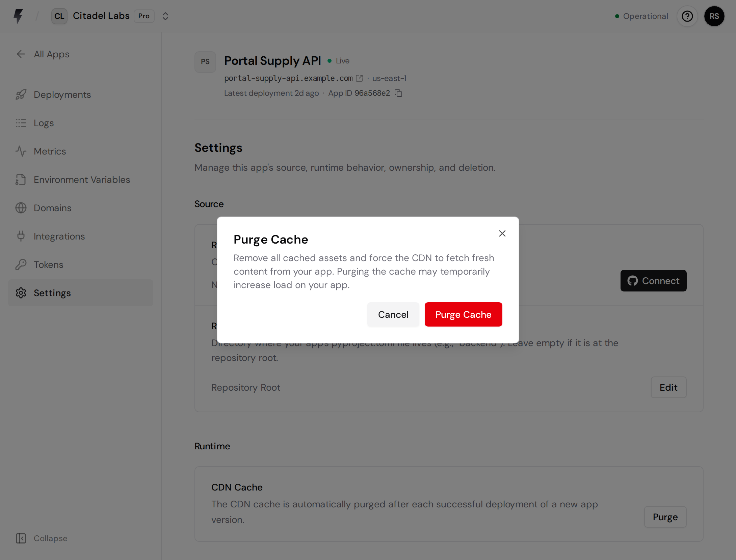Close the Purge Cache dialog with X
Screen dimensions: 736x560
pyautogui.click(x=502, y=233)
